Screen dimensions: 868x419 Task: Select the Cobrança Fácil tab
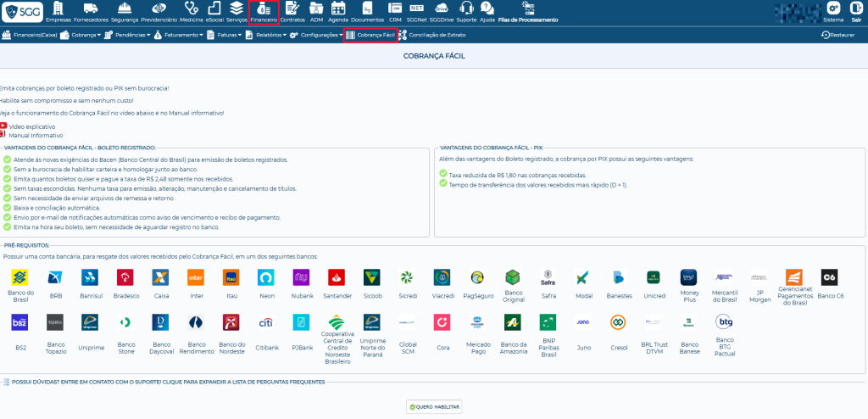pyautogui.click(x=370, y=35)
